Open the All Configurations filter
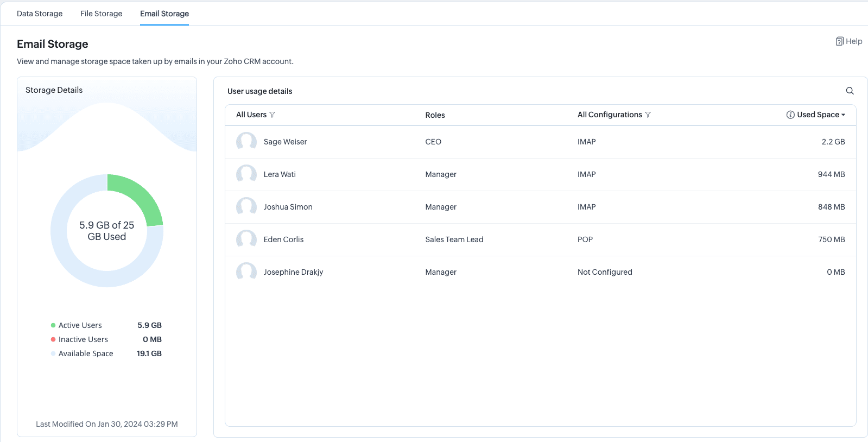 coord(614,115)
